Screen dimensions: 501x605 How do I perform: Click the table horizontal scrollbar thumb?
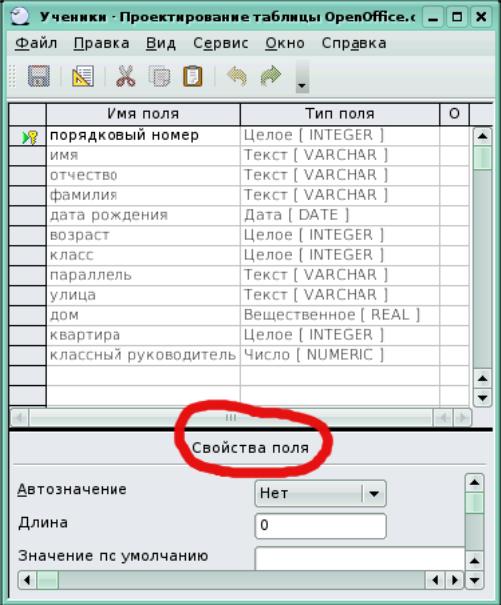coord(231,417)
